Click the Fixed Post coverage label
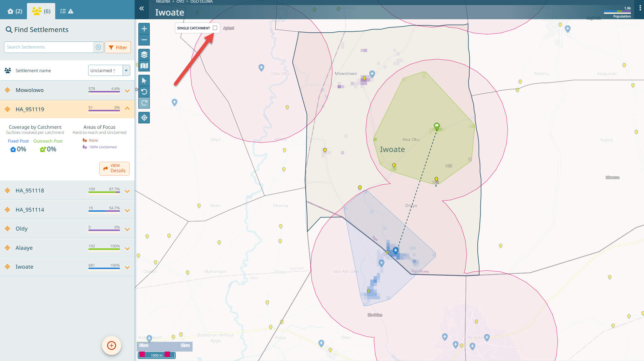Viewport: 644px width, 361px height. point(18,141)
